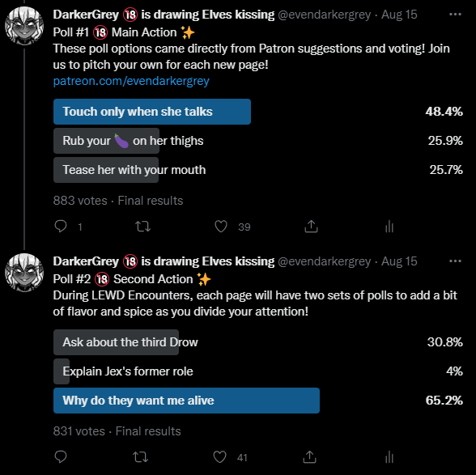Image resolution: width=476 pixels, height=475 pixels.
Task: Open the first tweet's profile avatar
Action: tap(24, 26)
